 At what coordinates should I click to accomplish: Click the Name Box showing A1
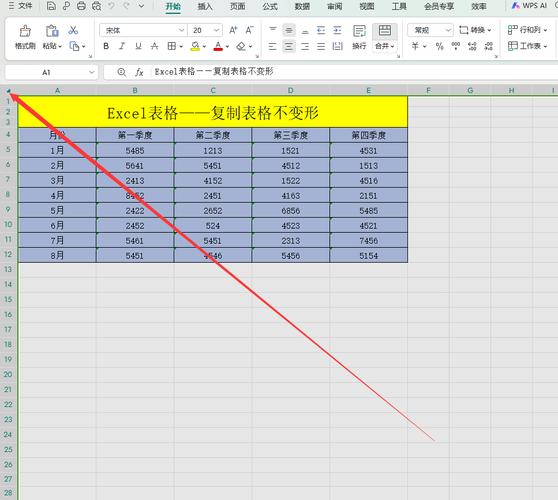click(x=51, y=72)
